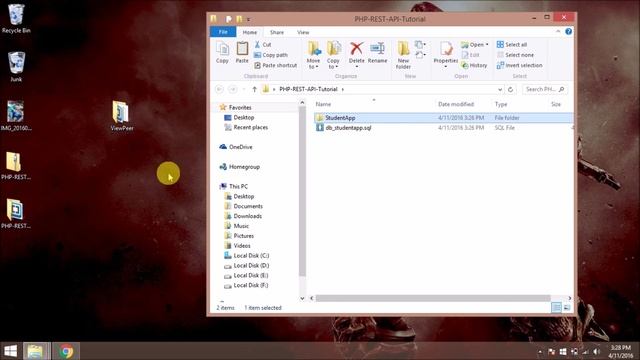Sort by the Type column header
The width and height of the screenshot is (640, 360).
pos(501,104)
